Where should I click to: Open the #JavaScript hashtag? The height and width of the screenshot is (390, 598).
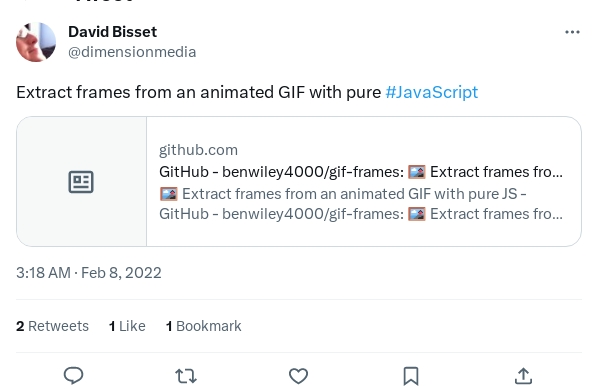[431, 92]
